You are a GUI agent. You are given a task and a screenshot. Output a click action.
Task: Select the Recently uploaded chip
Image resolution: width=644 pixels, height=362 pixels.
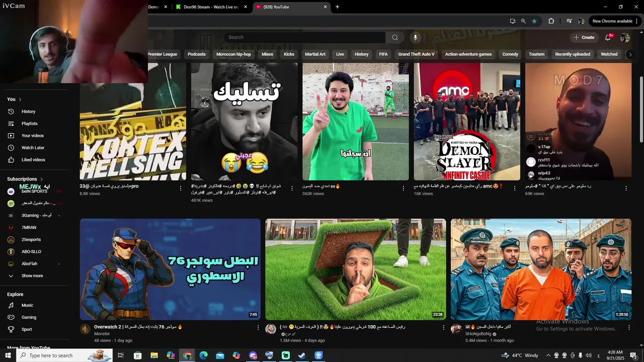(573, 54)
